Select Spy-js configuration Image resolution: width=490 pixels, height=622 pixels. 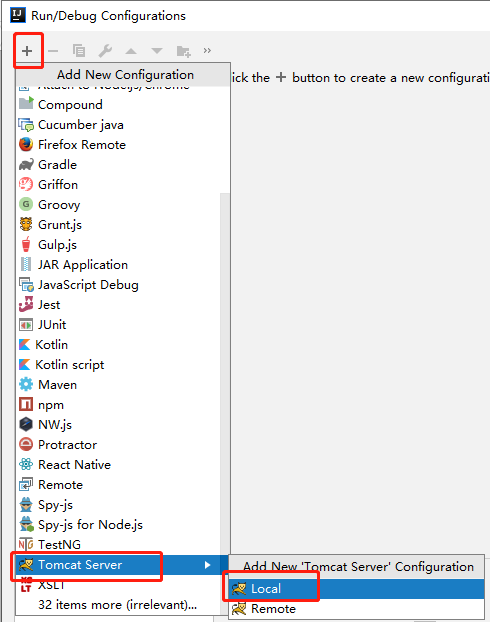pos(118,505)
